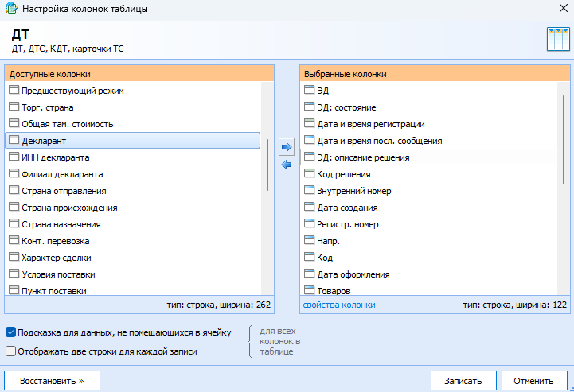Image resolution: width=574 pixels, height=392 pixels.
Task: Open the Восстановить expander button
Action: pyautogui.click(x=52, y=381)
